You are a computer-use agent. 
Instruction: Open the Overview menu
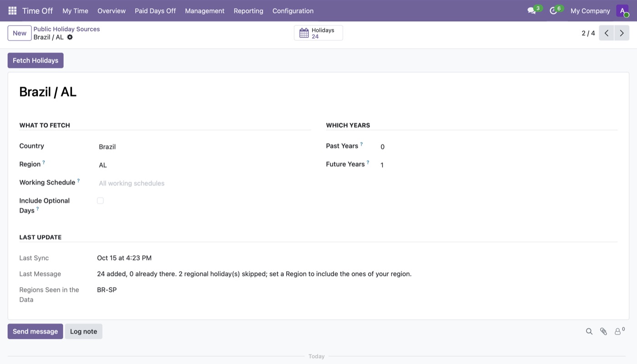click(x=111, y=11)
